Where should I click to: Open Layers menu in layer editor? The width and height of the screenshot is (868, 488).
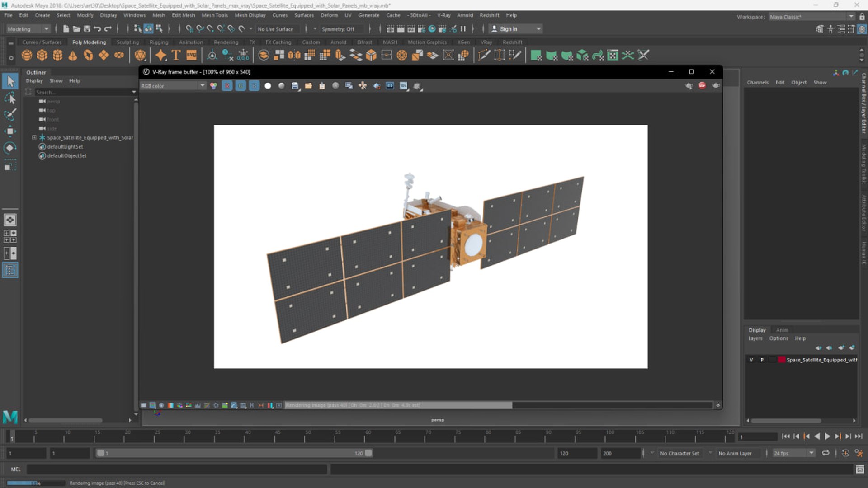tap(755, 338)
